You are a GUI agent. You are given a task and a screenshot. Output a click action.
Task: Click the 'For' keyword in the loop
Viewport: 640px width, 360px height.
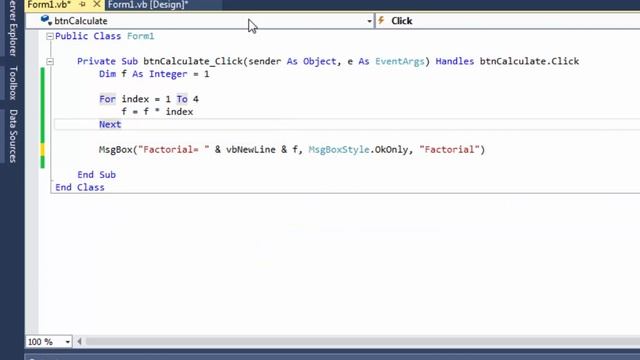[107, 99]
